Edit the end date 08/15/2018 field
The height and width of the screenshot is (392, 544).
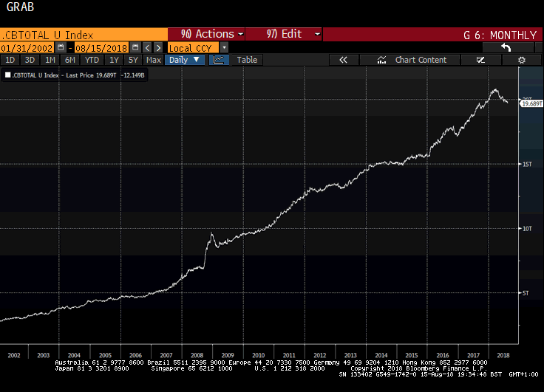click(x=101, y=48)
